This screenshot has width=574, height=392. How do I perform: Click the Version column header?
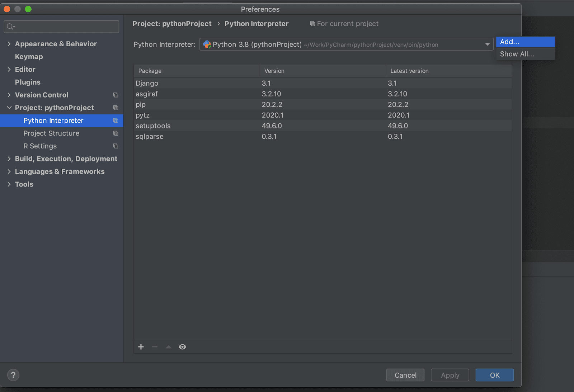(323, 71)
